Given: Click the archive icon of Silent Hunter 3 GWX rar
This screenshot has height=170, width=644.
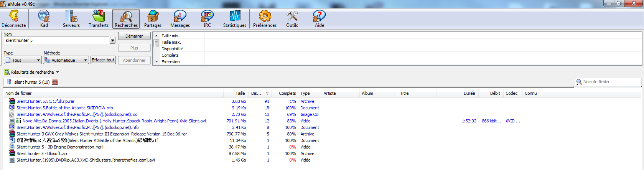Looking at the screenshot, I should (x=12, y=134).
